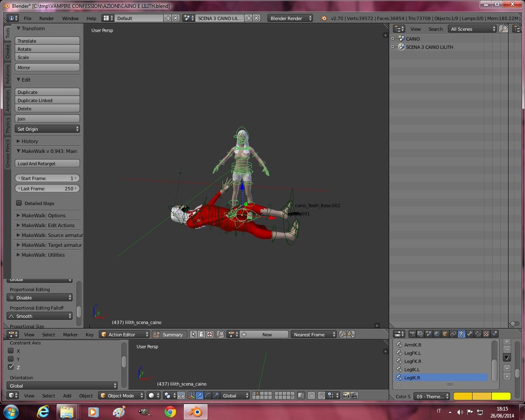Click OpenGL render active viewport camera icon

pos(346,395)
